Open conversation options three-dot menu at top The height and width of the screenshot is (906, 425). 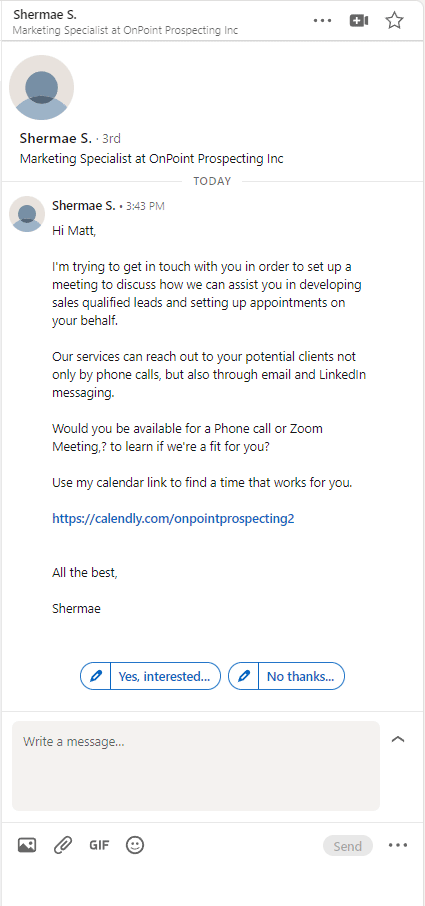[322, 21]
